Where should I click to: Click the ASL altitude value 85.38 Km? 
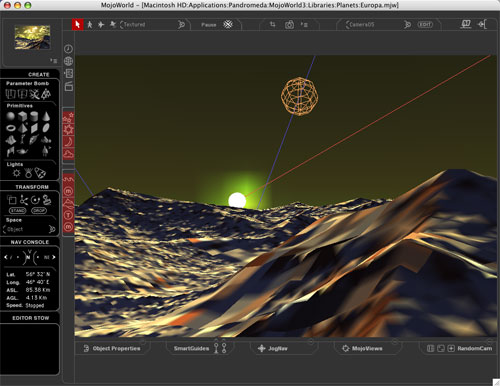click(38, 290)
